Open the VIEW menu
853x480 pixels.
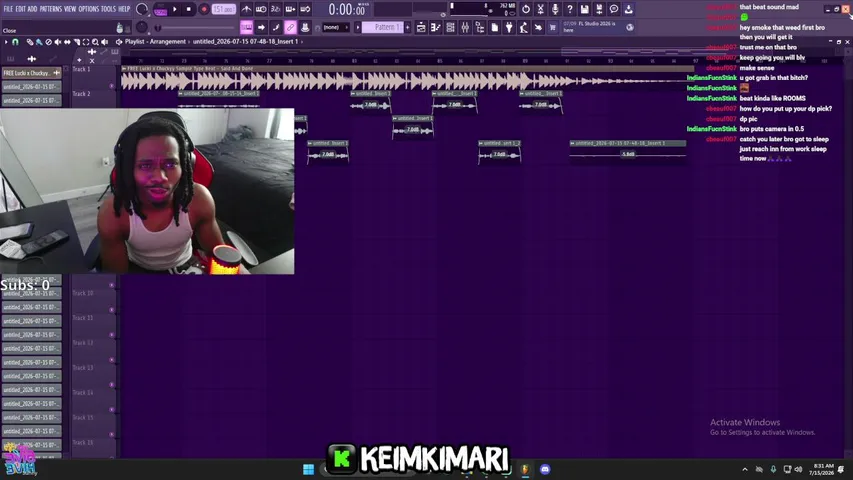coord(70,9)
